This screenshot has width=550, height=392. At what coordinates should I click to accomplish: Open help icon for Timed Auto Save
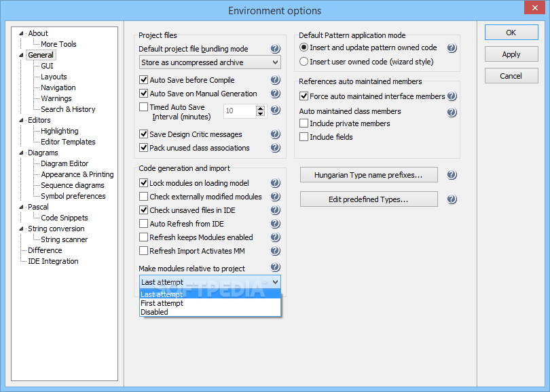pyautogui.click(x=276, y=110)
